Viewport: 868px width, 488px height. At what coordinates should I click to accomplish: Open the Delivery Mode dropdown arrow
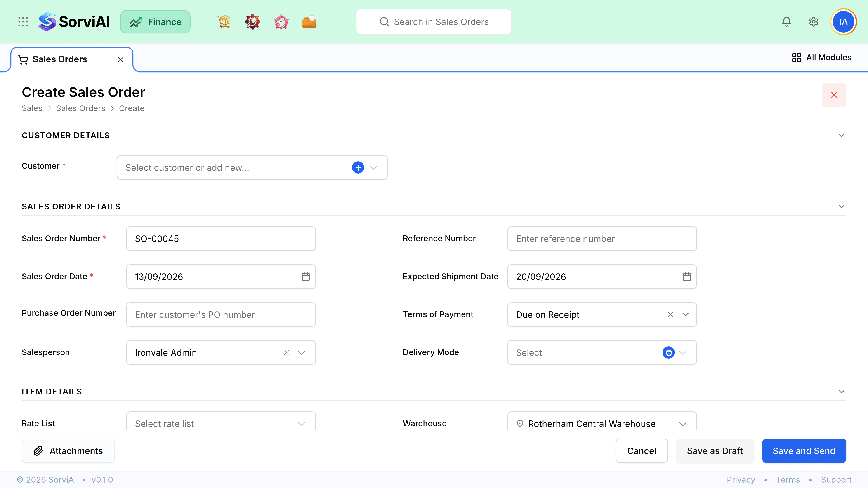683,353
